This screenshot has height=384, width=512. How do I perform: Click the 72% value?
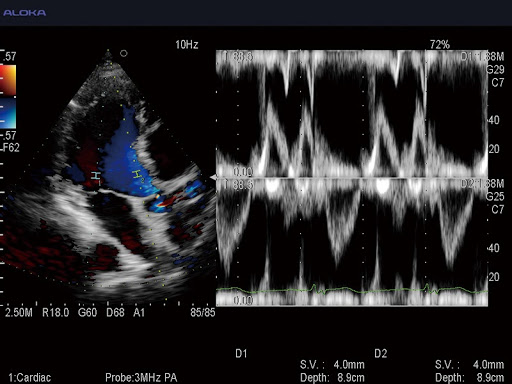pyautogui.click(x=440, y=44)
